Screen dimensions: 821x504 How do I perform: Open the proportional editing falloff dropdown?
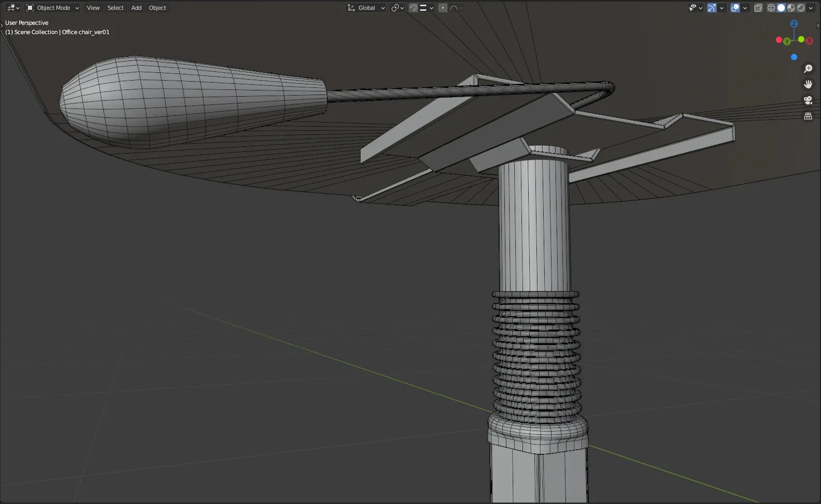click(x=456, y=8)
